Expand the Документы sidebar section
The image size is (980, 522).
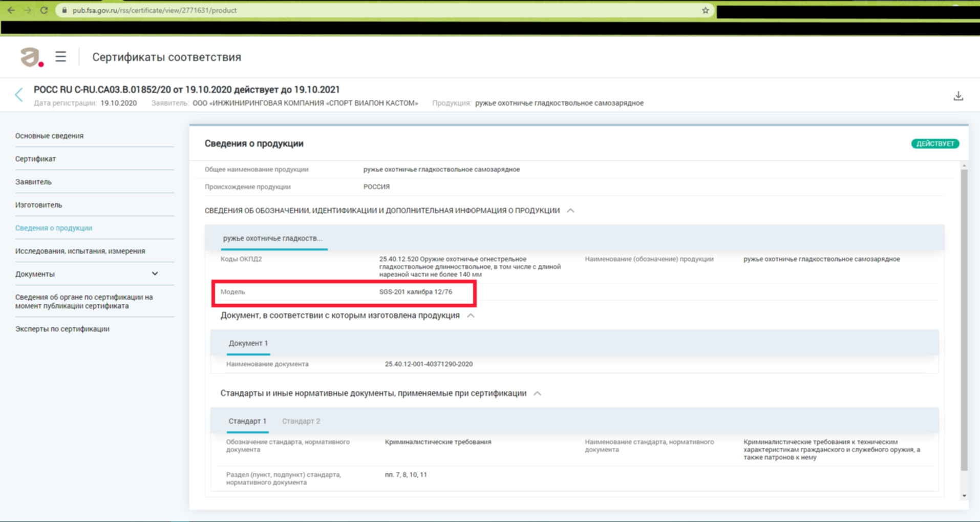tap(155, 274)
